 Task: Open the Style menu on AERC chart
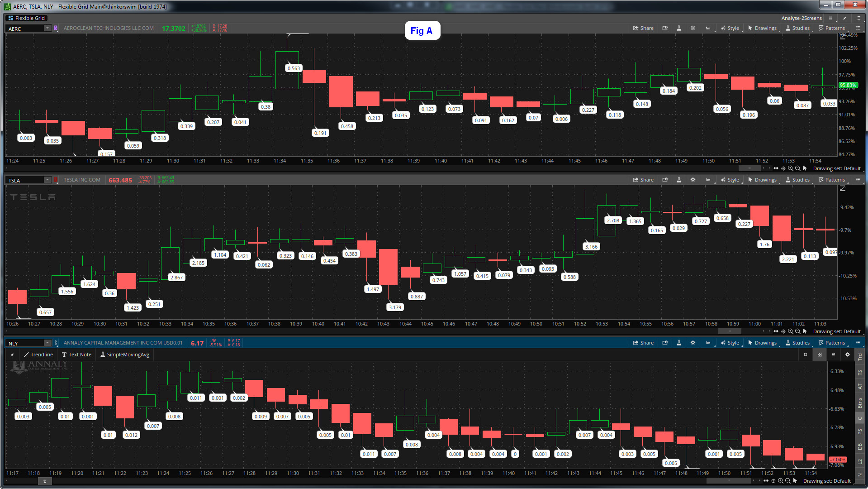(x=730, y=28)
